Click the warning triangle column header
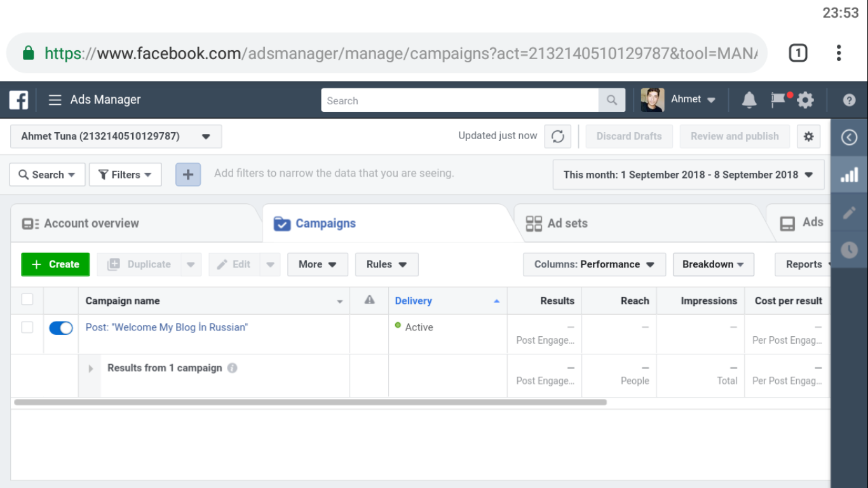 (369, 300)
